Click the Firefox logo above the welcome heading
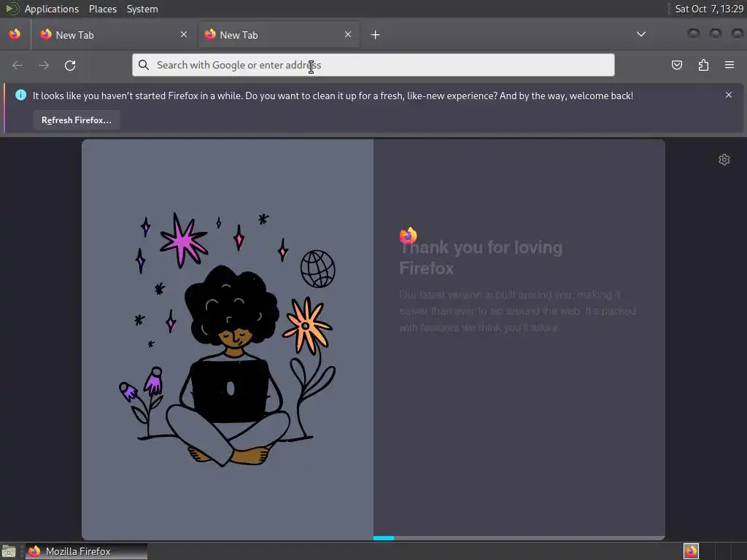The height and width of the screenshot is (560, 747). (409, 236)
